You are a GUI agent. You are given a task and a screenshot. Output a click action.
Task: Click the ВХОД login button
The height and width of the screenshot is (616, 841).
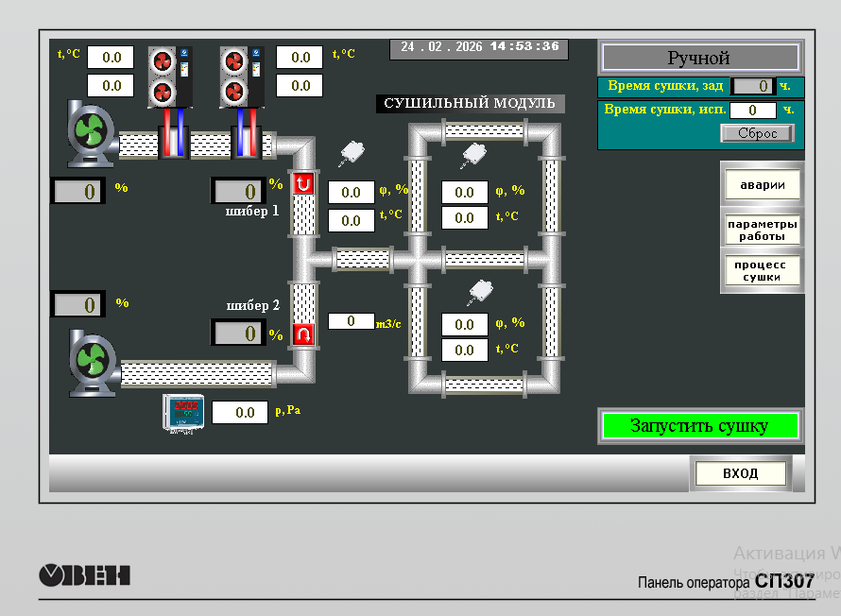(x=741, y=473)
